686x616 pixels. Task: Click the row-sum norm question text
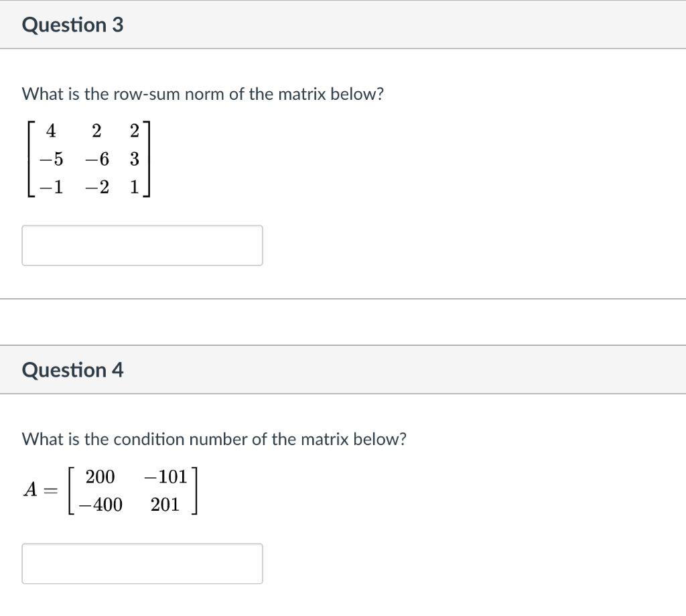[204, 94]
